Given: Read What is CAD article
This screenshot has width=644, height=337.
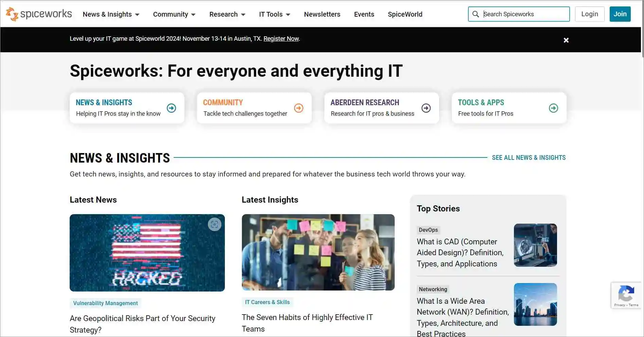Looking at the screenshot, I should [x=460, y=252].
